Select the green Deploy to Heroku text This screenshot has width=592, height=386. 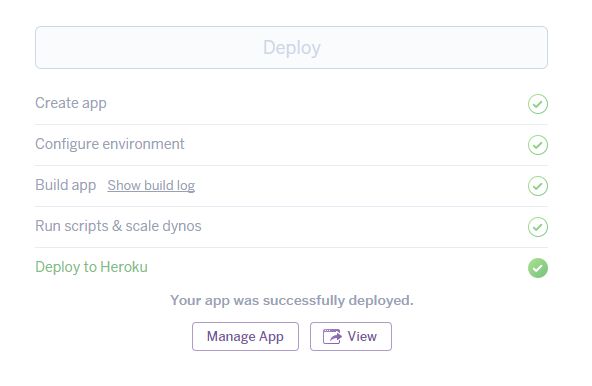91,267
